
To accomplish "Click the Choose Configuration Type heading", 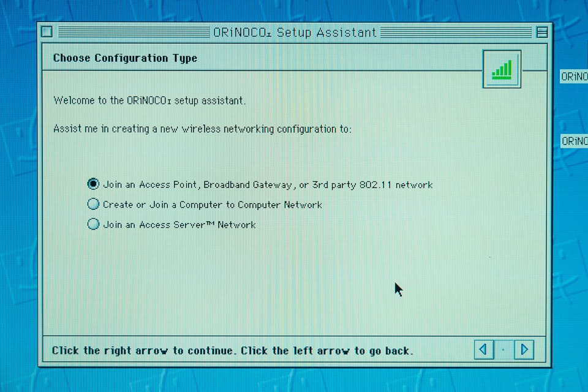I will (125, 58).
